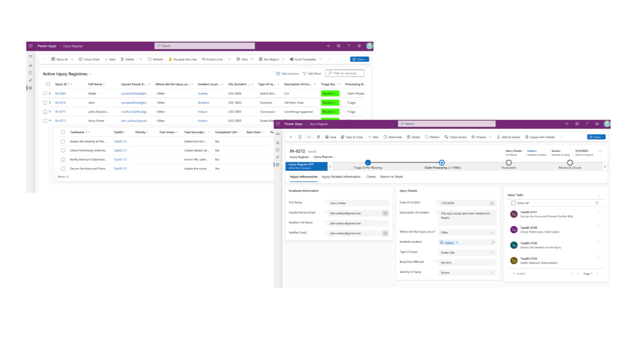Click Home icon in list window sidebar

click(x=31, y=65)
